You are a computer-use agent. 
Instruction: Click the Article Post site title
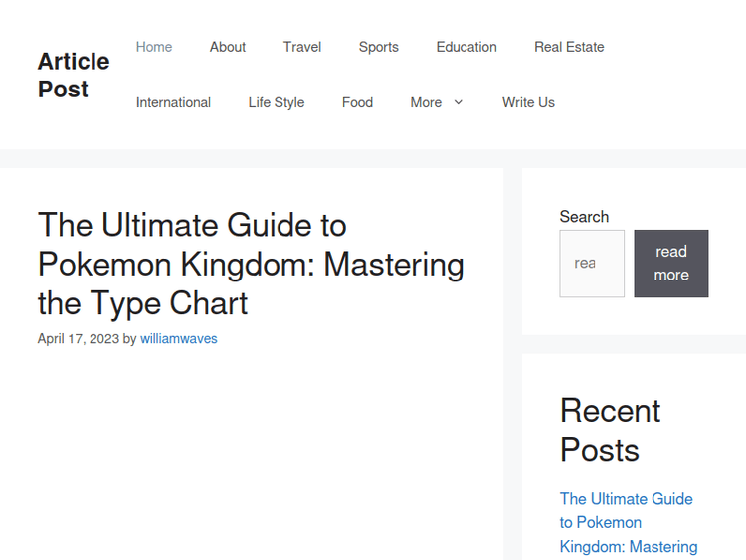(74, 75)
